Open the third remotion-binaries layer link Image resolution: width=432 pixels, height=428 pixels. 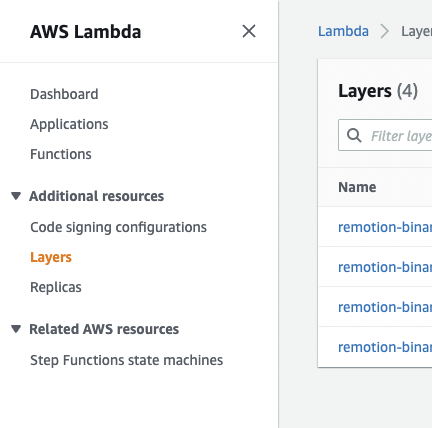385,307
